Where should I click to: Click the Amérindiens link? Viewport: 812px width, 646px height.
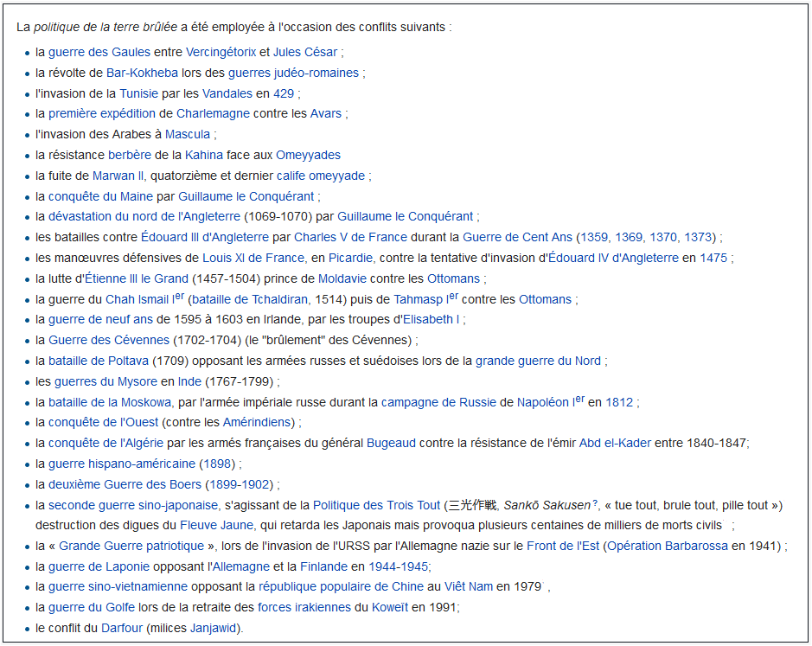[x=256, y=423]
